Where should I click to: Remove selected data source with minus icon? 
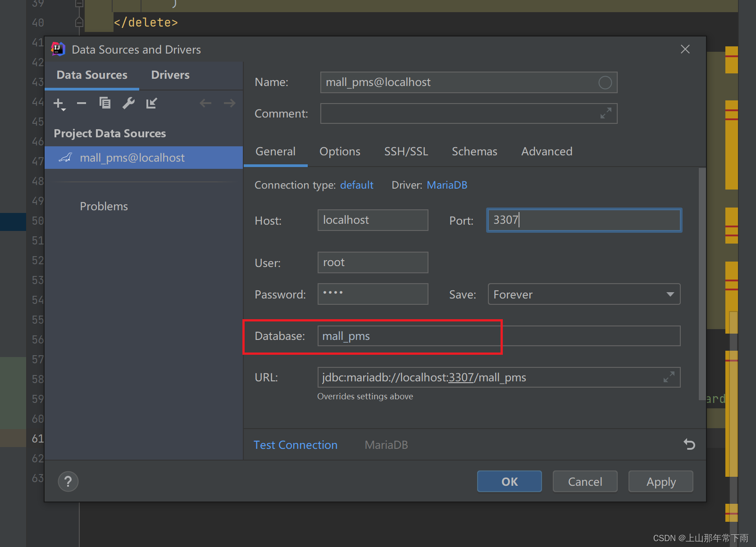pyautogui.click(x=82, y=104)
